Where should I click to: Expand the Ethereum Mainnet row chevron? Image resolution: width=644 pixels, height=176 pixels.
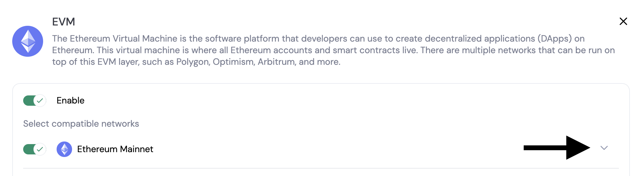[x=604, y=148]
